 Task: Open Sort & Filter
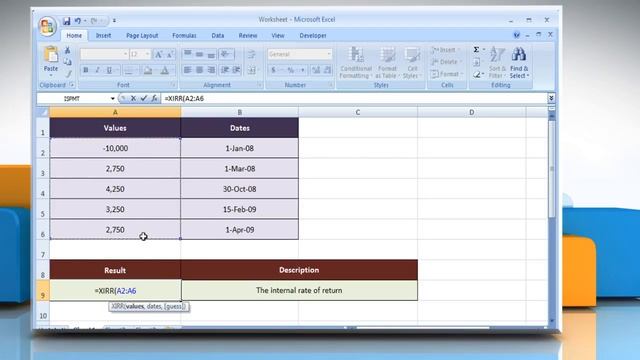tap(497, 62)
